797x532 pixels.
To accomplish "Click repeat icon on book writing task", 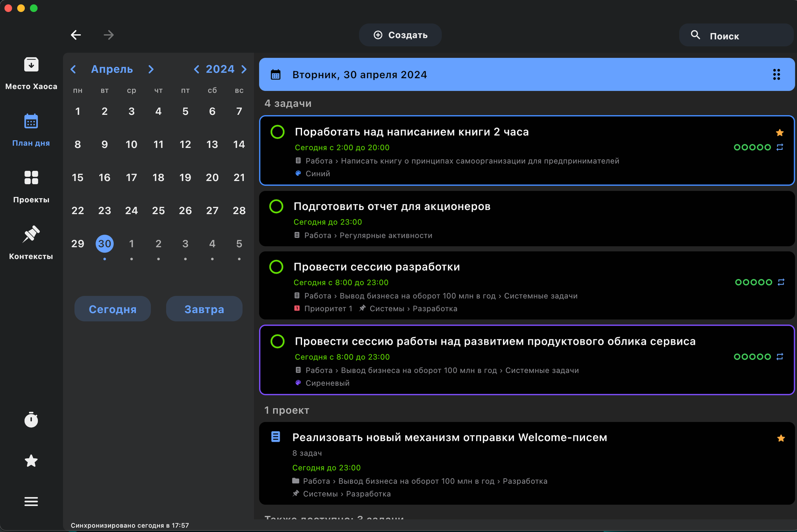I will pos(780,147).
